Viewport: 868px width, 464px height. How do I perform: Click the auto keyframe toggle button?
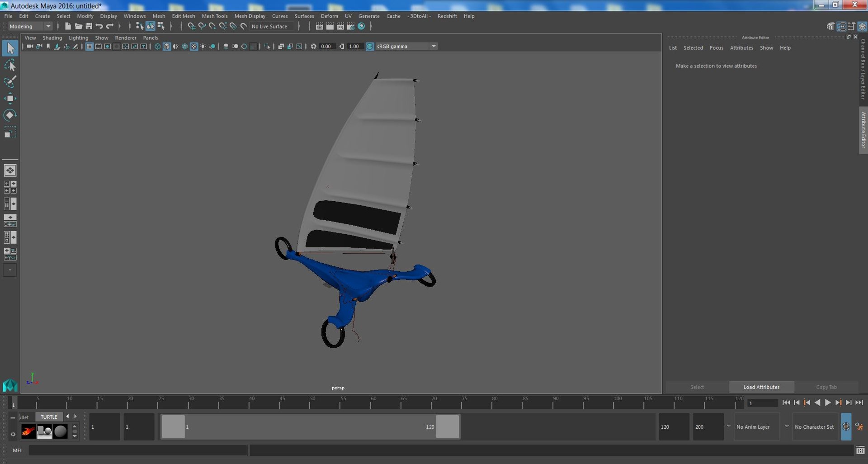(x=846, y=427)
